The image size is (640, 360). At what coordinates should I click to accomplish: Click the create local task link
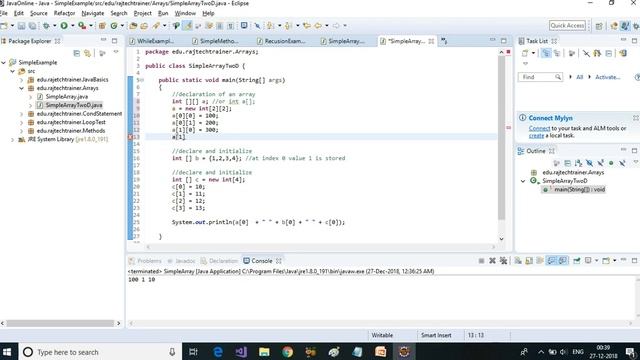[x=536, y=136]
